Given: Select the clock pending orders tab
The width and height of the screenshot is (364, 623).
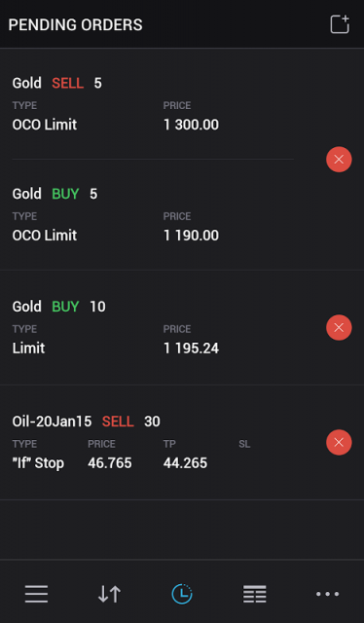Looking at the screenshot, I should tap(182, 594).
